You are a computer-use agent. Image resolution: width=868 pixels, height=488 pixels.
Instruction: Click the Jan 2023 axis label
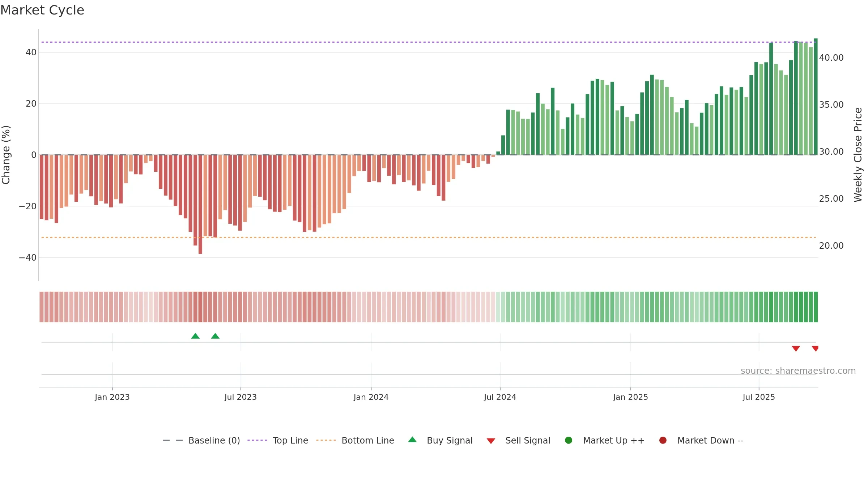coord(112,397)
